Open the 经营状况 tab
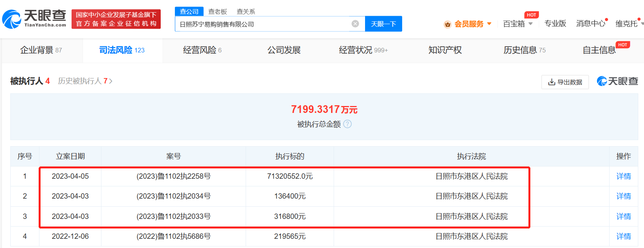This screenshot has height=248, width=644. 363,50
